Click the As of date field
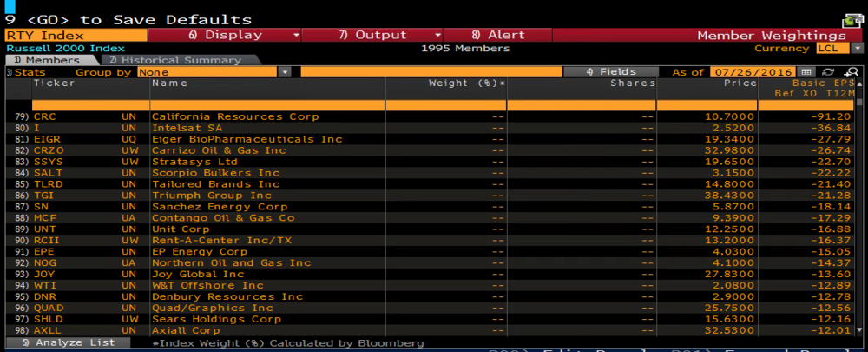The width and height of the screenshot is (868, 352). [x=753, y=72]
